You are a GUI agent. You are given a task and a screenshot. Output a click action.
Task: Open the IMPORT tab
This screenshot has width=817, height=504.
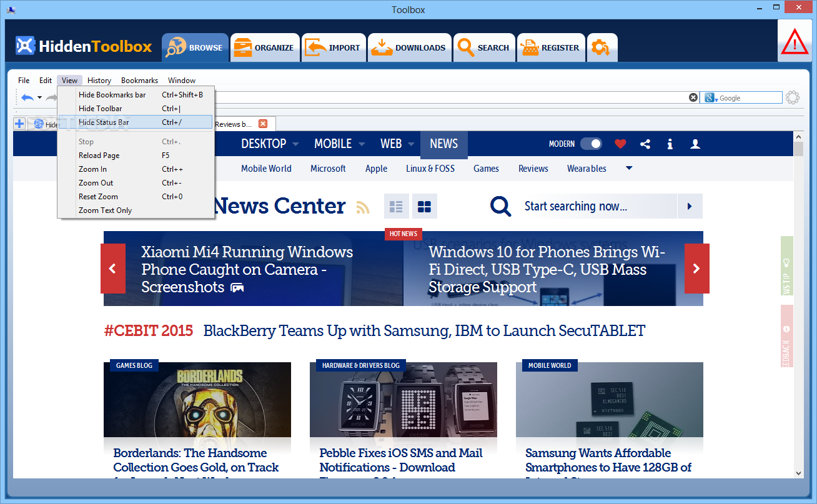coord(334,47)
